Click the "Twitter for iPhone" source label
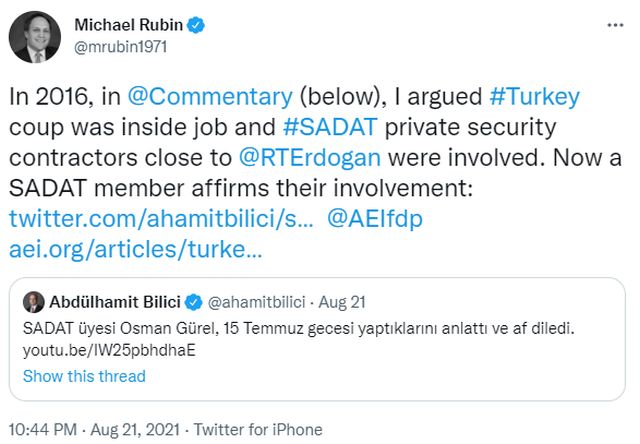Viewport: 640px width, 444px height. (258, 429)
